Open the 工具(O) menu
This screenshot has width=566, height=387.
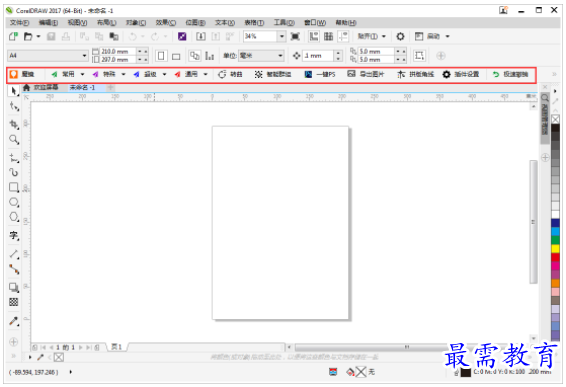[284, 23]
